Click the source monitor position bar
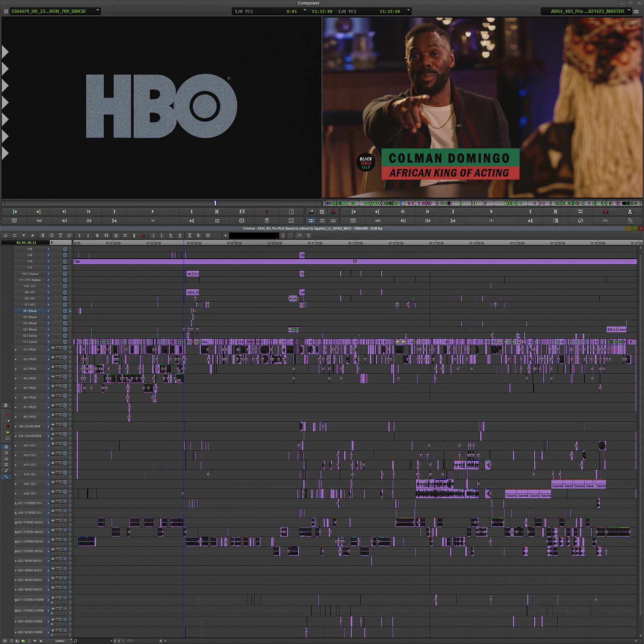 pyautogui.click(x=161, y=203)
